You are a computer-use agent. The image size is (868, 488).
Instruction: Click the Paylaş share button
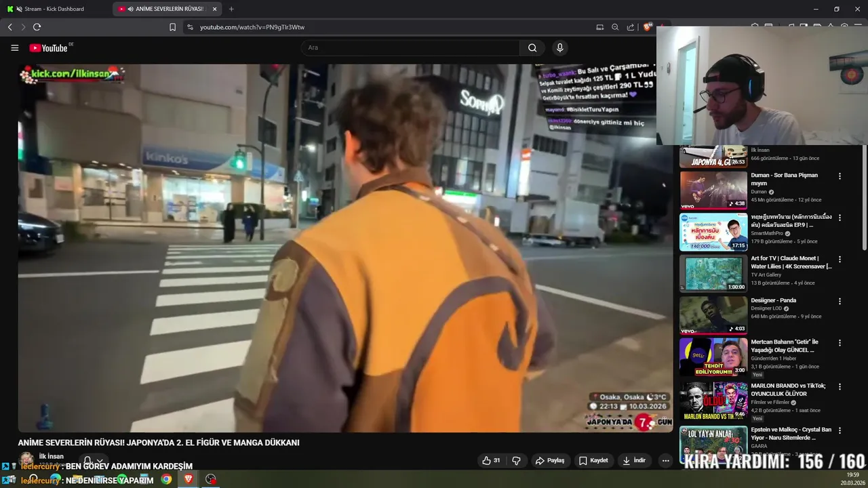click(x=550, y=460)
